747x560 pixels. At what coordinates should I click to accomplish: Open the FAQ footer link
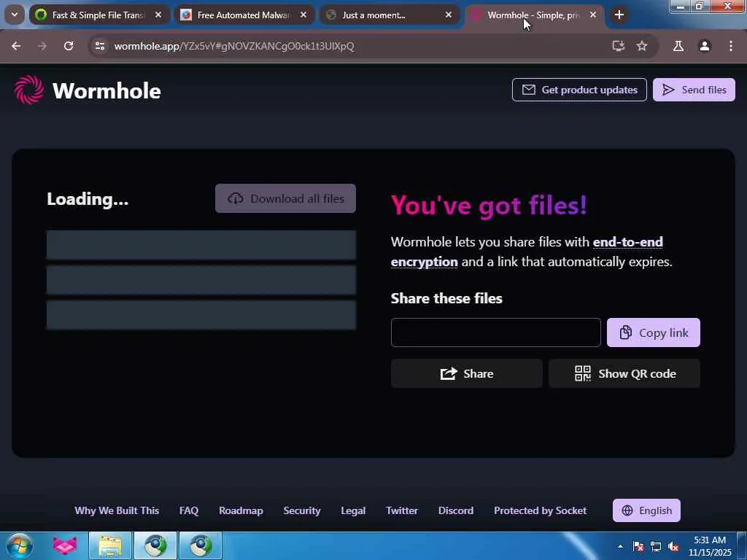(189, 510)
